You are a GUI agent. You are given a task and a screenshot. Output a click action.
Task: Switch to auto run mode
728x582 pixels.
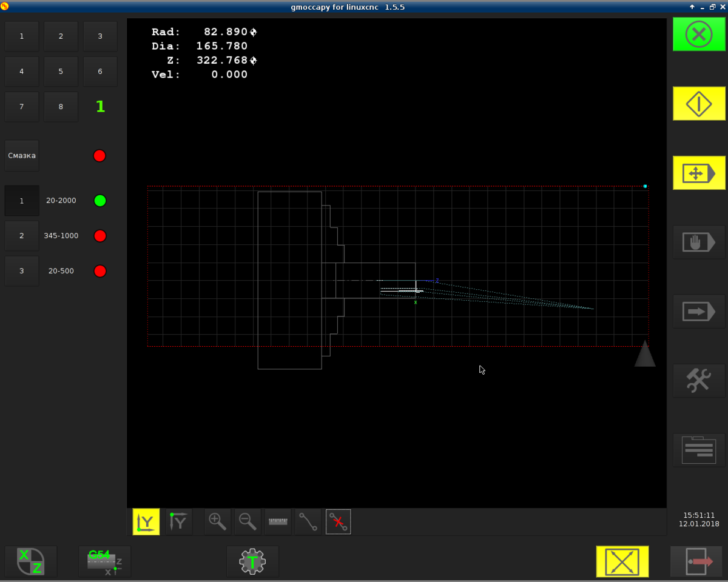tap(699, 312)
